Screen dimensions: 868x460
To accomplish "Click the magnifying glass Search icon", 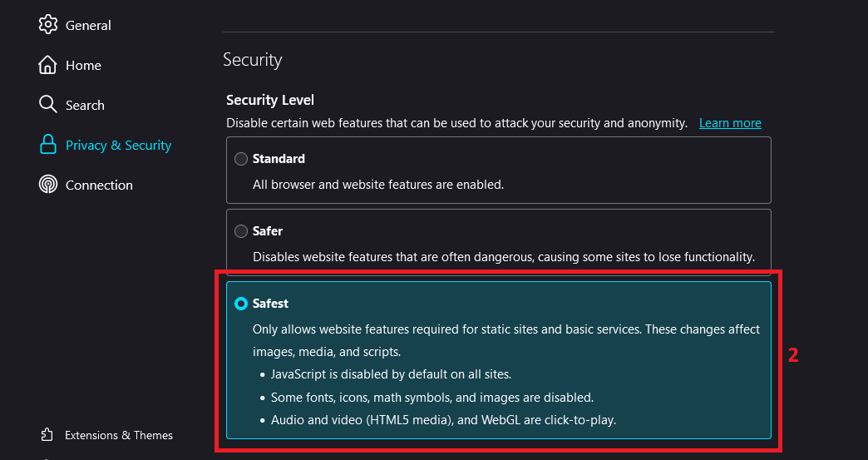I will pyautogui.click(x=48, y=105).
